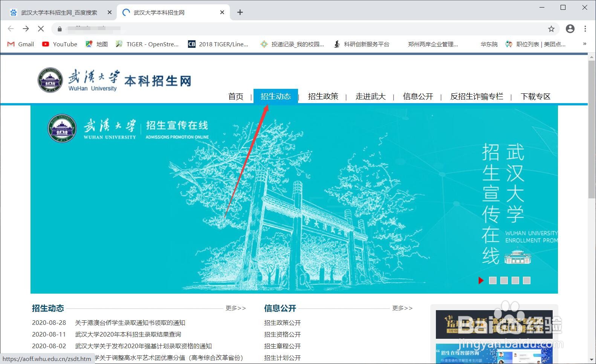Open the YouTube bookmark
The height and width of the screenshot is (364, 596).
click(60, 44)
